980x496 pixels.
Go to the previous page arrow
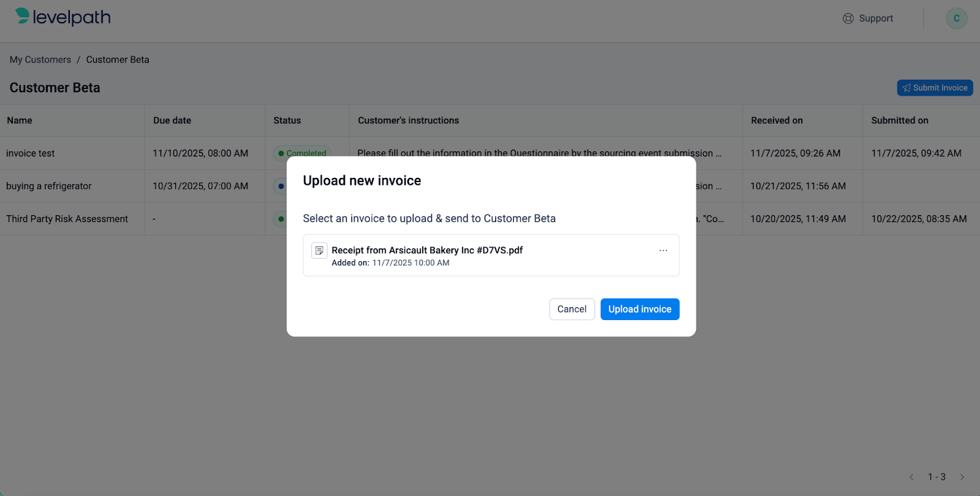[911, 477]
